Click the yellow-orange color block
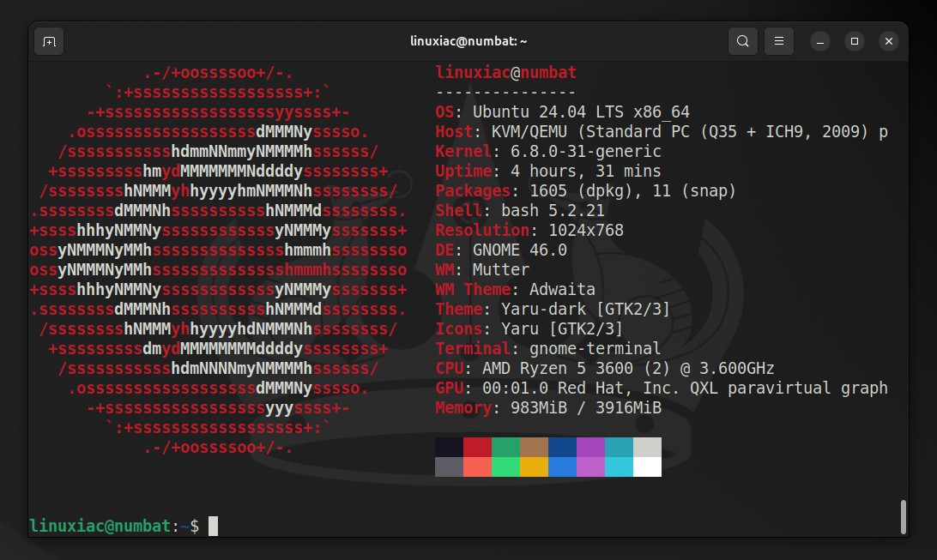The height and width of the screenshot is (560, 937). click(534, 467)
